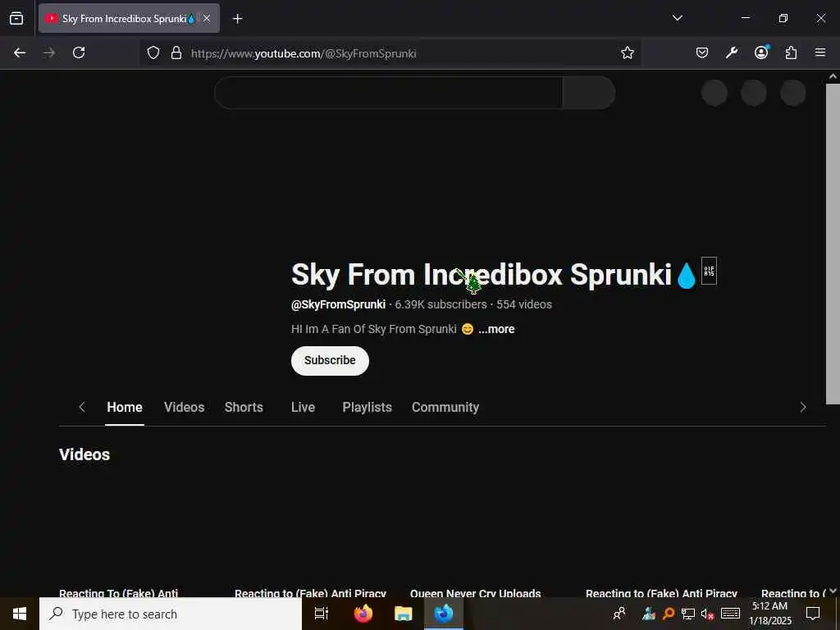Subscribe to the channel
Screen dimensions: 840x630
[330, 361]
